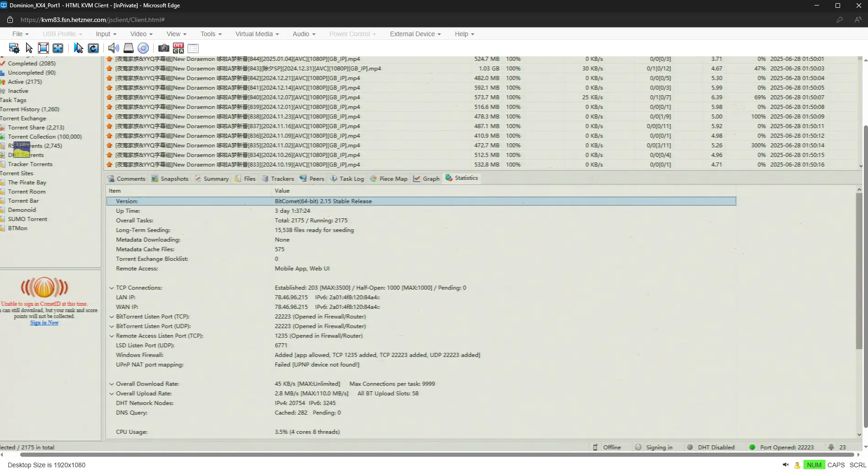The image size is (868, 470).
Task: Switch to the Peers tab
Action: tap(312, 178)
